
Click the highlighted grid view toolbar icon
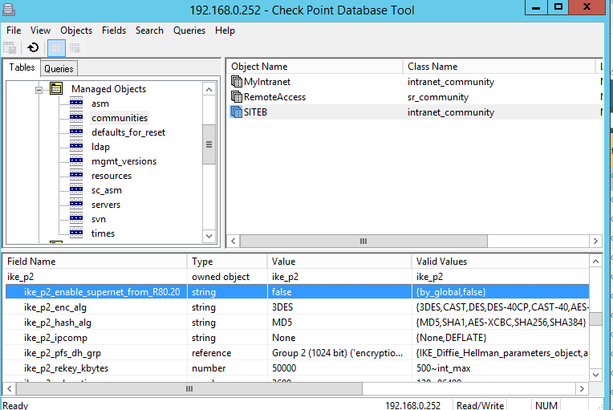(56, 48)
